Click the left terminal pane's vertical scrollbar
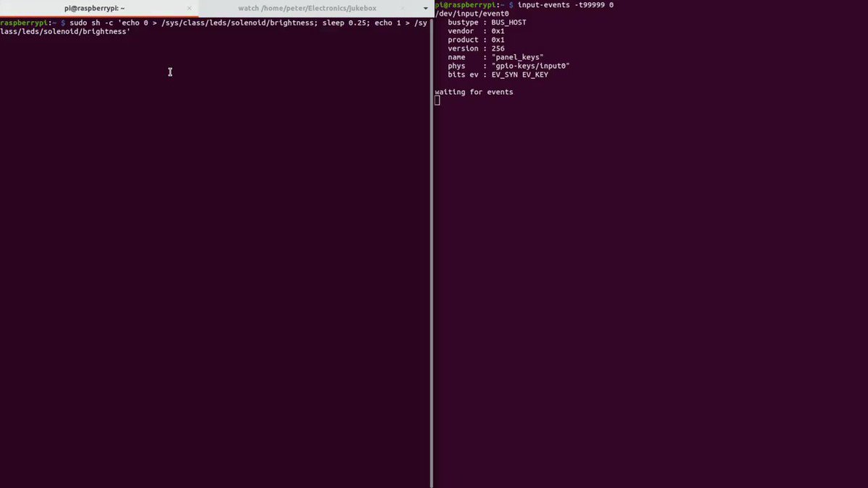 point(432,252)
